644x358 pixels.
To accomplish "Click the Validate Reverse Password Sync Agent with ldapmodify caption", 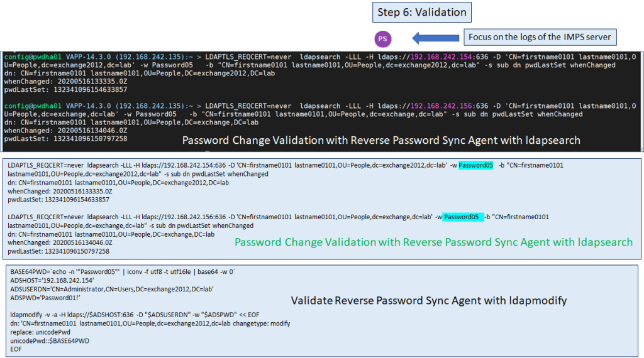I will click(x=421, y=300).
